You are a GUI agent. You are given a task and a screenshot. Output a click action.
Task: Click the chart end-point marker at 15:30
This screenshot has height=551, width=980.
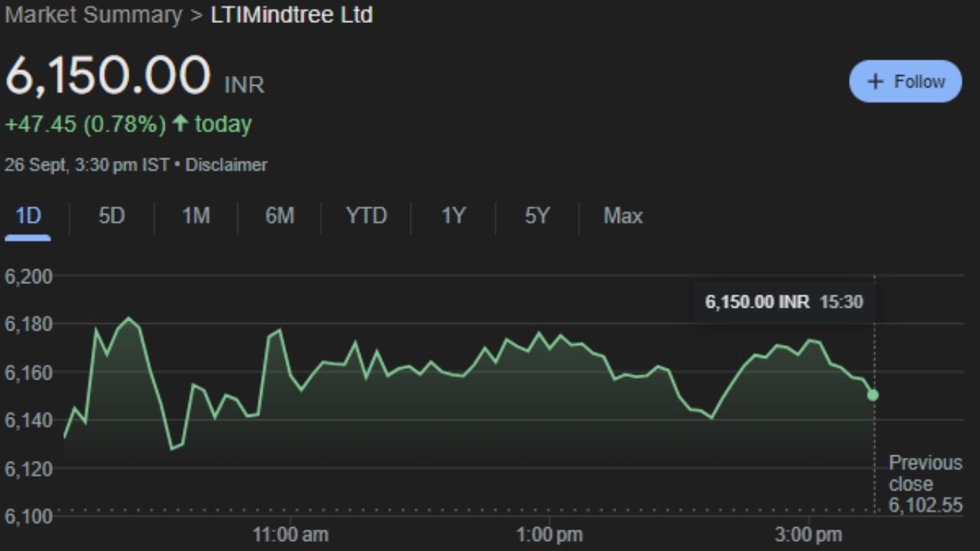pyautogui.click(x=873, y=395)
